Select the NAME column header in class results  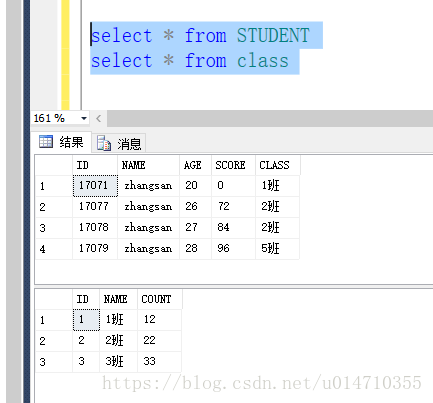[118, 299]
